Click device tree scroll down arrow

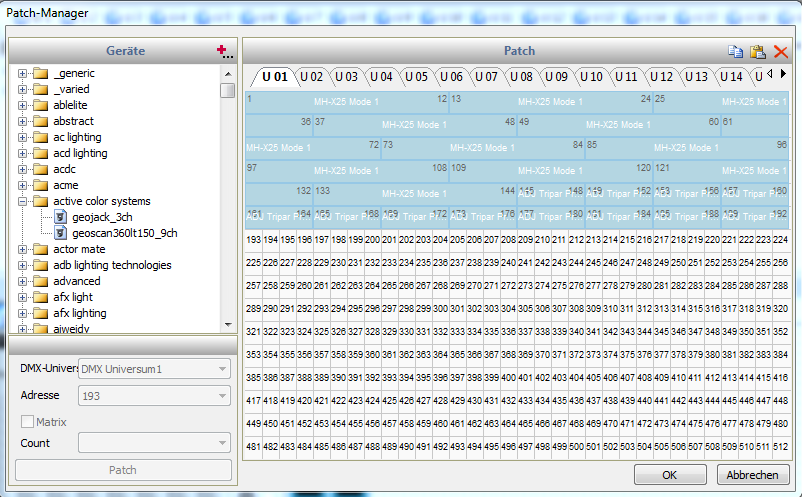point(228,325)
